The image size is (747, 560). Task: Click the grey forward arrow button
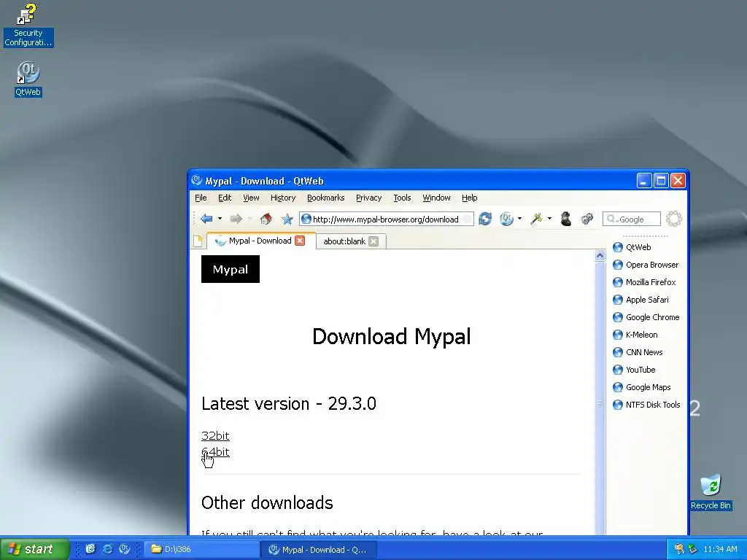[236, 219]
